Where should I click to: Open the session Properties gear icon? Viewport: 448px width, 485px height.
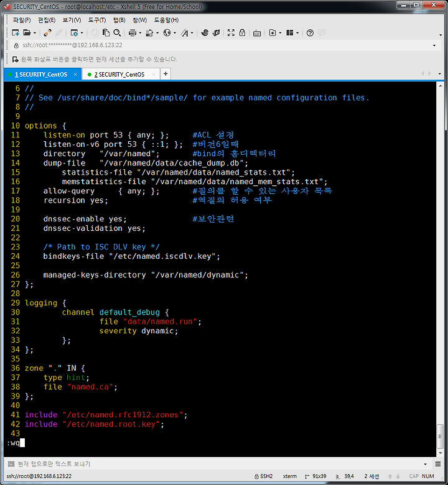(74, 33)
